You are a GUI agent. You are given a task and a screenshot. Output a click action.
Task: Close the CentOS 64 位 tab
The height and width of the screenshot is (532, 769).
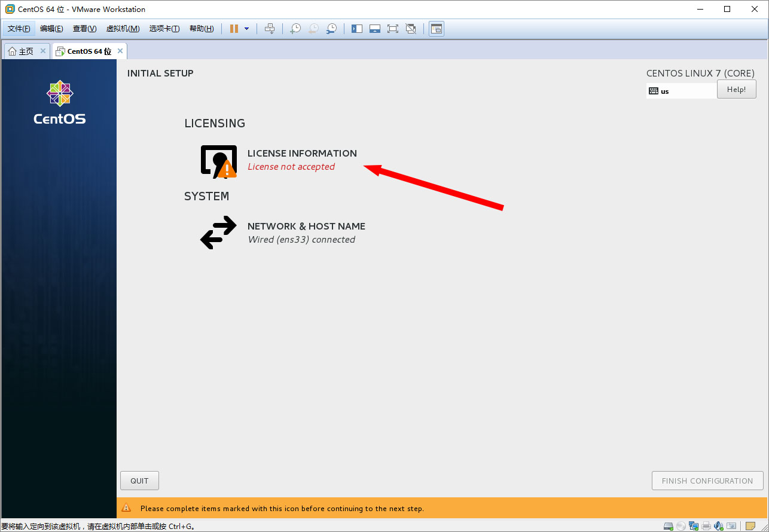[120, 51]
